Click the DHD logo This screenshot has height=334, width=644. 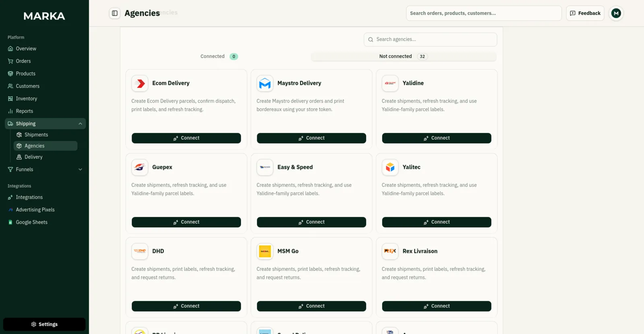tap(140, 252)
